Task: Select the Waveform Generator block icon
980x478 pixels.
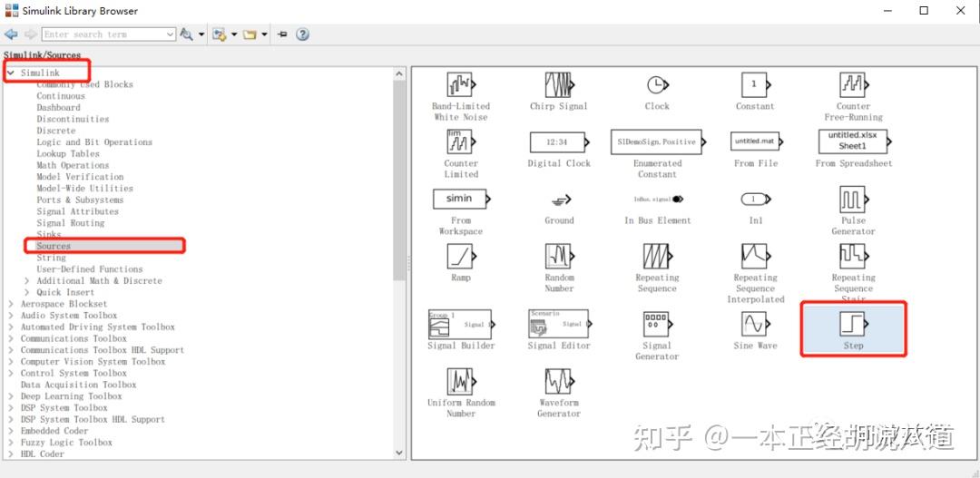Action: 559,381
